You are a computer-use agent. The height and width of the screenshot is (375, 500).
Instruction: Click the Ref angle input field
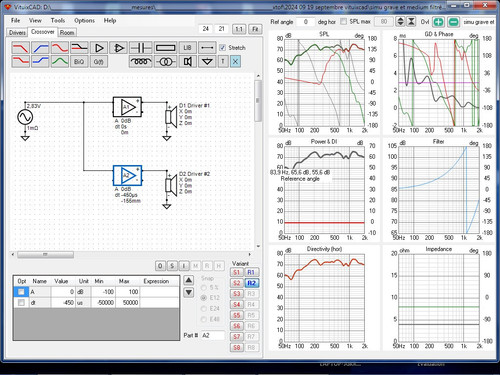pyautogui.click(x=305, y=22)
